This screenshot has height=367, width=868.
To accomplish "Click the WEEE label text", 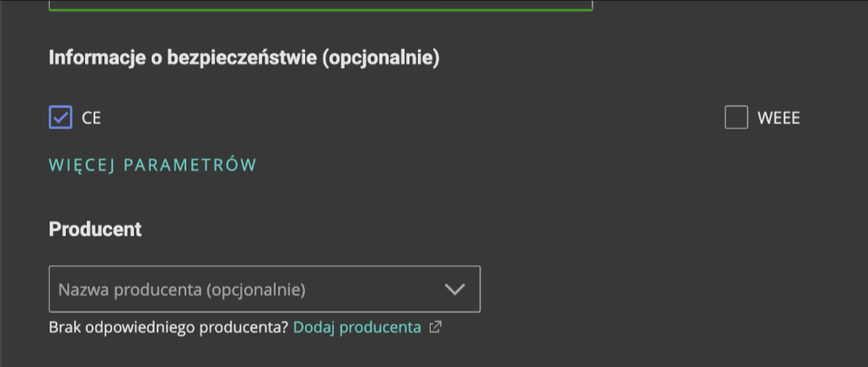I will click(x=779, y=118).
